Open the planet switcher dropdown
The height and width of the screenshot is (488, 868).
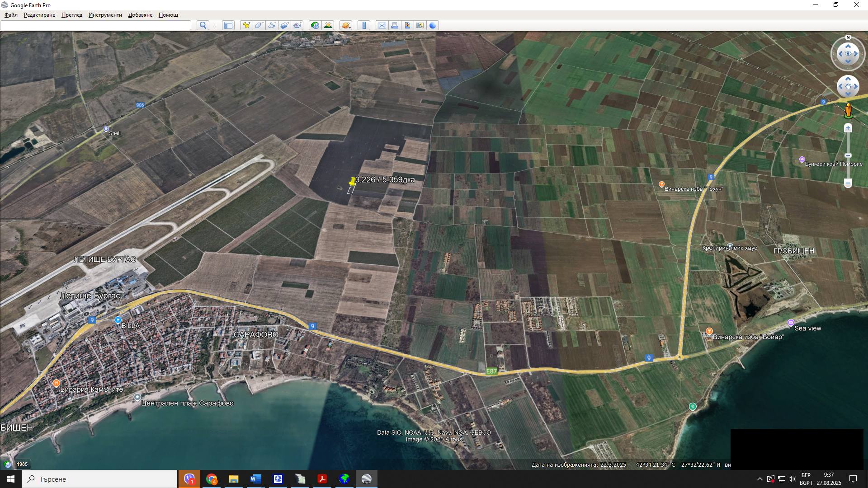click(346, 25)
